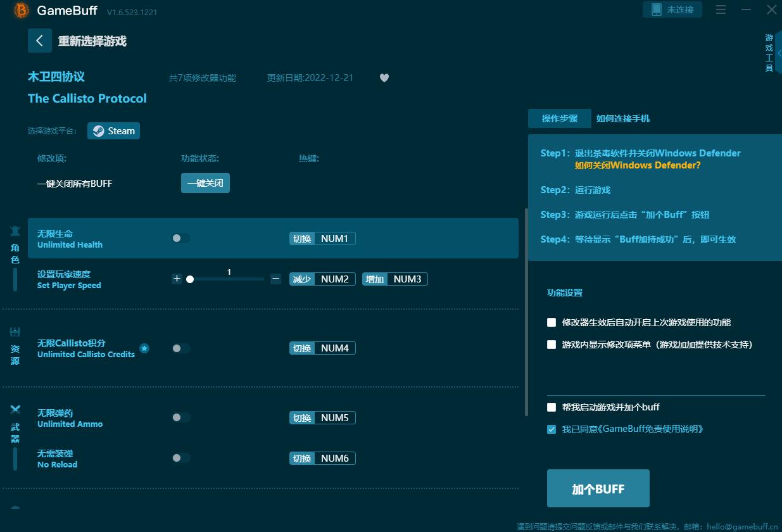Click the hello@gamebuff.cn email address
This screenshot has height=532, width=782.
click(742, 526)
